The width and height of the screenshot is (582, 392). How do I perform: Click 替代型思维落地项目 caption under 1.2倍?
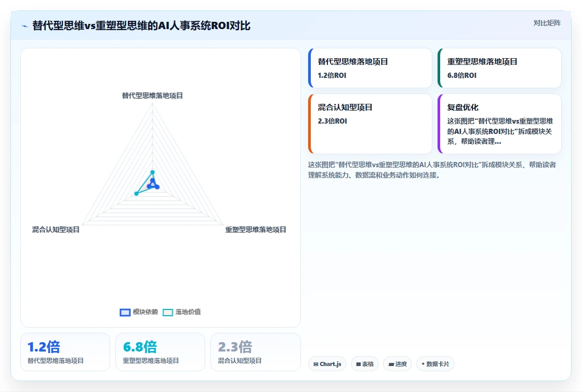pyautogui.click(x=56, y=360)
